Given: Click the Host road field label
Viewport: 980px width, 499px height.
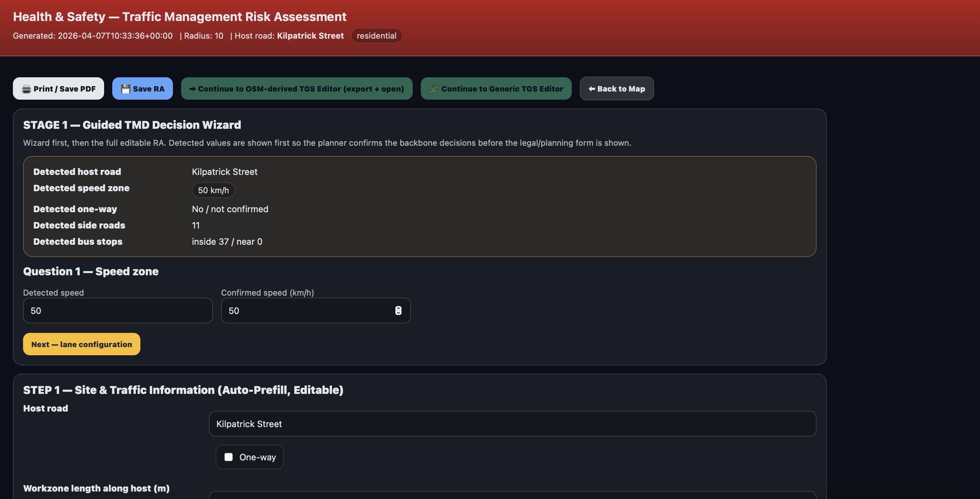Looking at the screenshot, I should 46,408.
